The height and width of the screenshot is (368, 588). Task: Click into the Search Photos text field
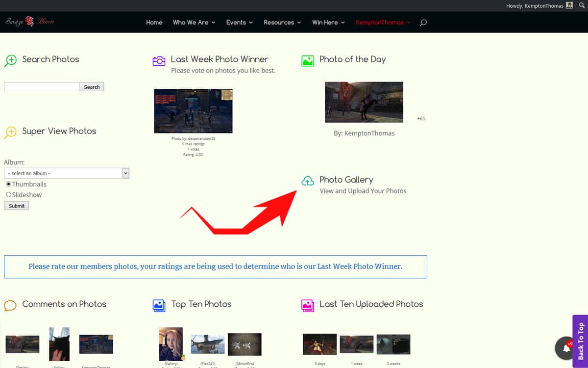pos(42,87)
